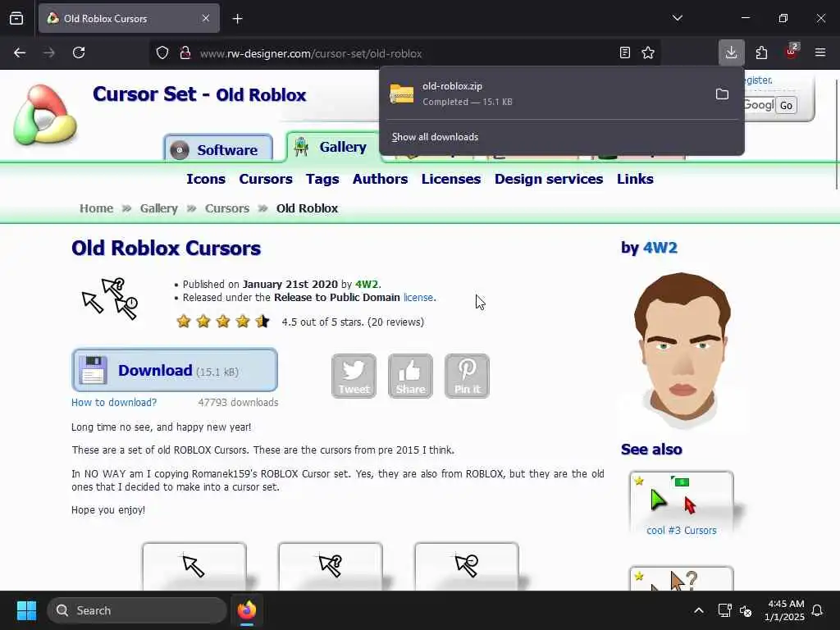Screen dimensions: 840x630
Task: Open the clock and date panel
Action: [784, 610]
